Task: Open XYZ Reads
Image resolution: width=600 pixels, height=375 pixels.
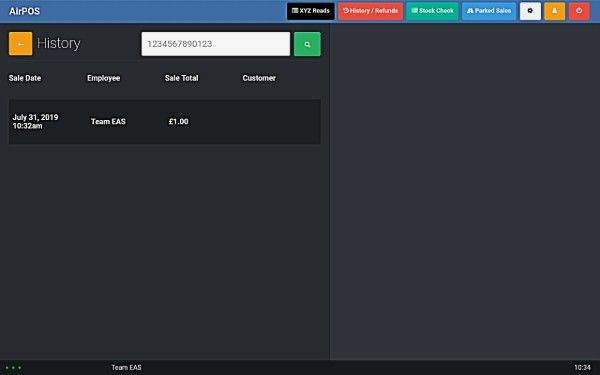Action: 311,11
